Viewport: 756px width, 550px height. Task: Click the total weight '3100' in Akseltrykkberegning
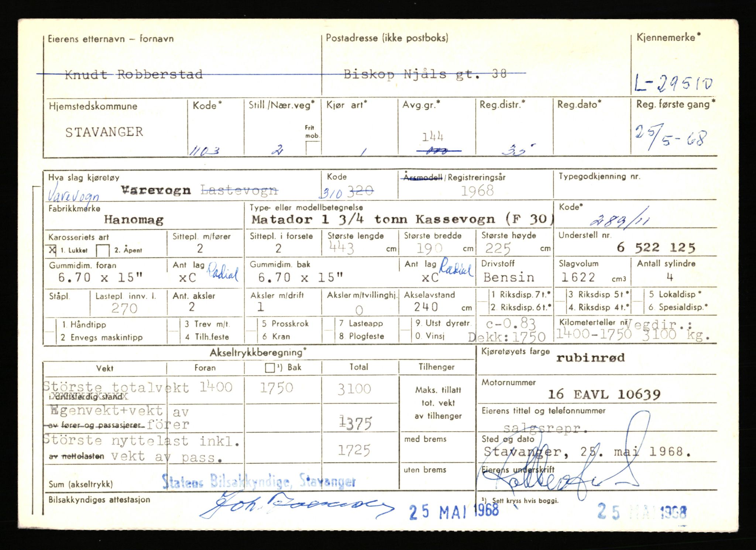354,389
